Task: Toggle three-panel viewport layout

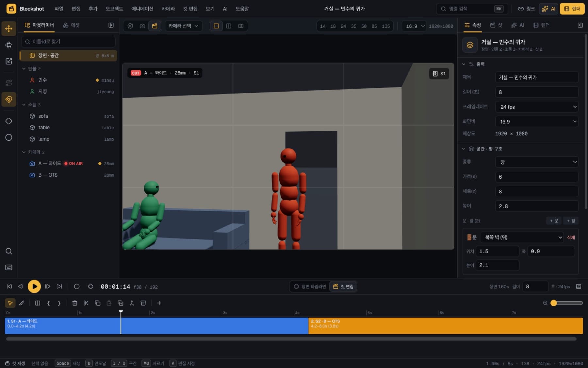Action: pos(241,26)
